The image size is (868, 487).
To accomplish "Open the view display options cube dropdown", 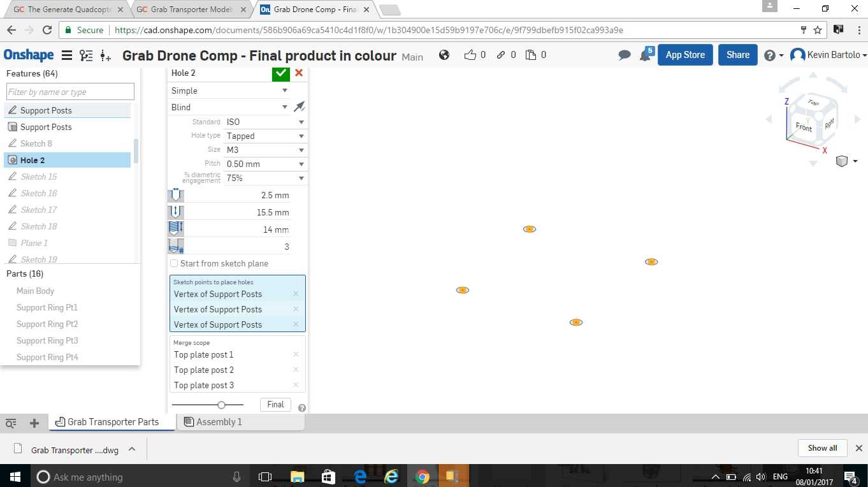I will pyautogui.click(x=846, y=161).
